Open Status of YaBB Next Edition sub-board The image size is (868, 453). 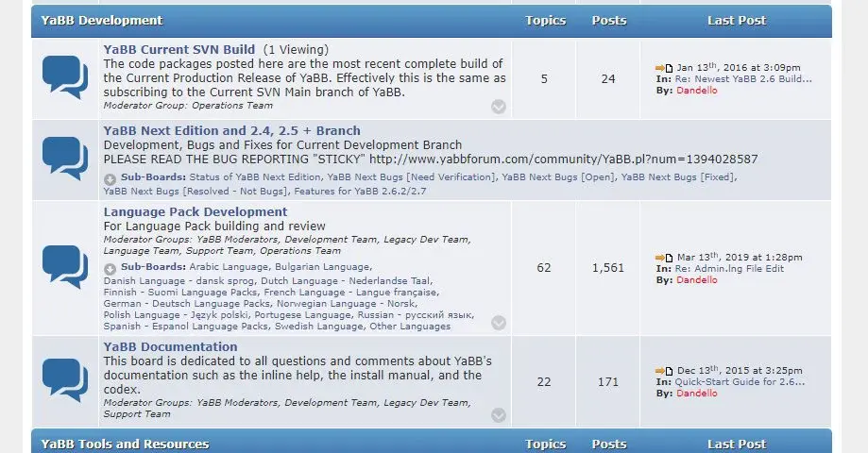point(255,177)
